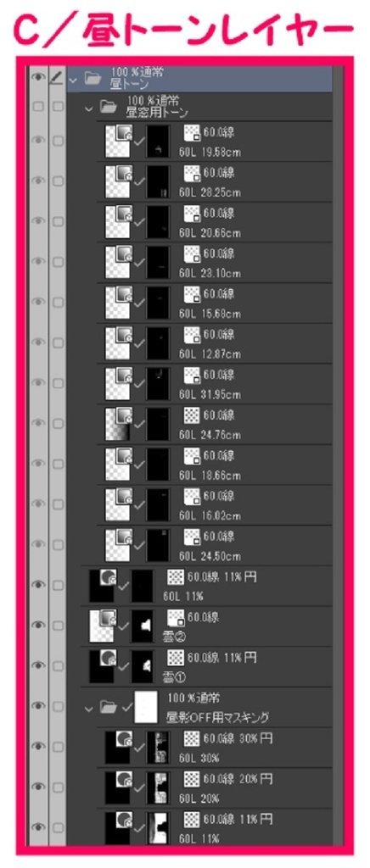Collapse the 昼窓用トーン folder chevron
This screenshot has height=868, width=370.
[x=88, y=108]
